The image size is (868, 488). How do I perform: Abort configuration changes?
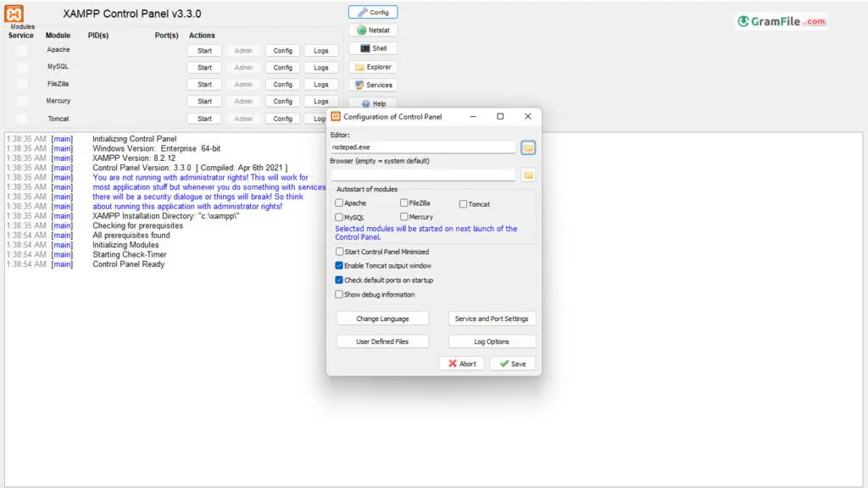(x=462, y=363)
